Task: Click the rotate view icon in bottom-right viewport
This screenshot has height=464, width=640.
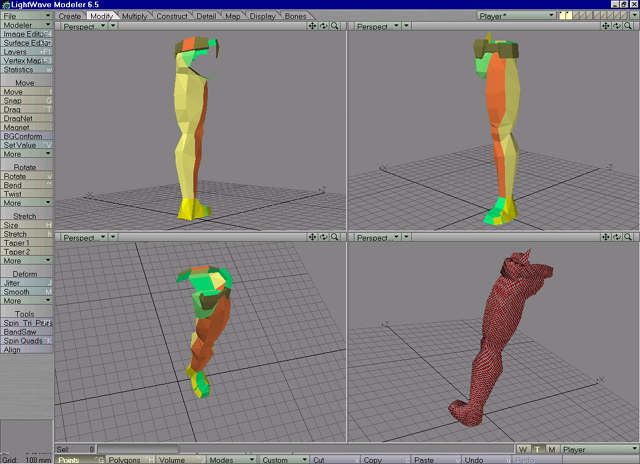Action: pyautogui.click(x=617, y=237)
